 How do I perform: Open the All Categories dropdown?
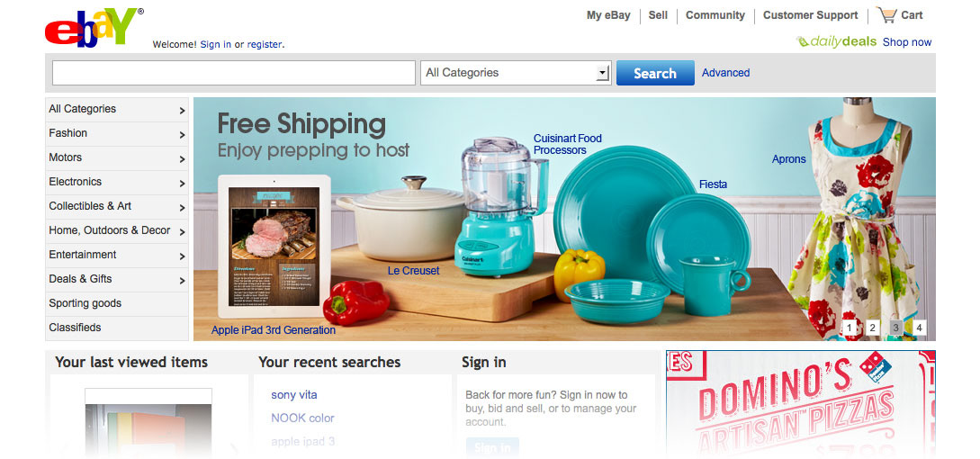[x=516, y=73]
